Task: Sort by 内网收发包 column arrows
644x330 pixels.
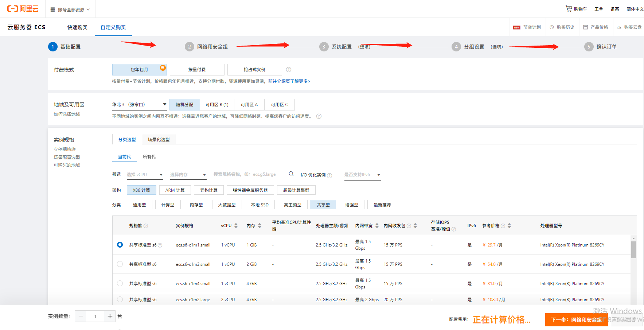Action: [415, 226]
